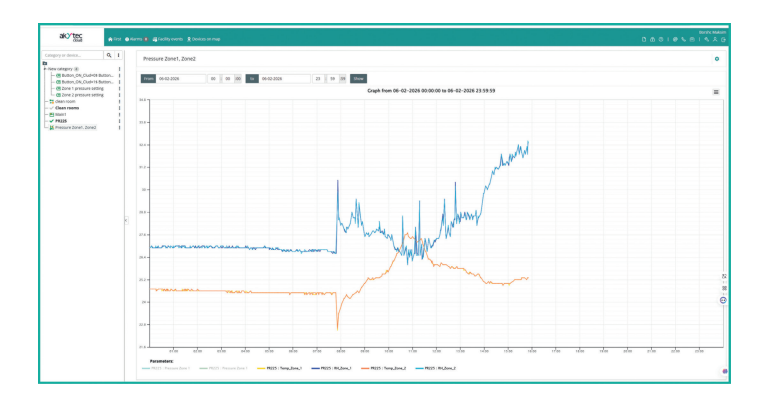Click the document icon in header bar
The image size is (759, 411).
tap(644, 40)
